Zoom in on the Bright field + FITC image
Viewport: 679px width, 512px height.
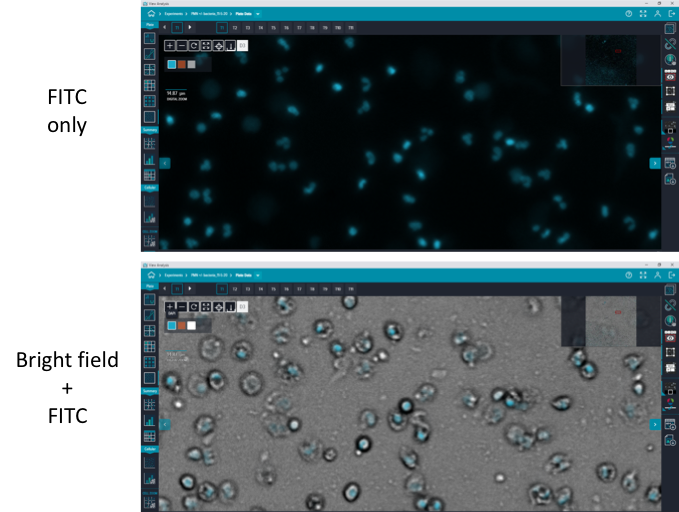[x=170, y=307]
